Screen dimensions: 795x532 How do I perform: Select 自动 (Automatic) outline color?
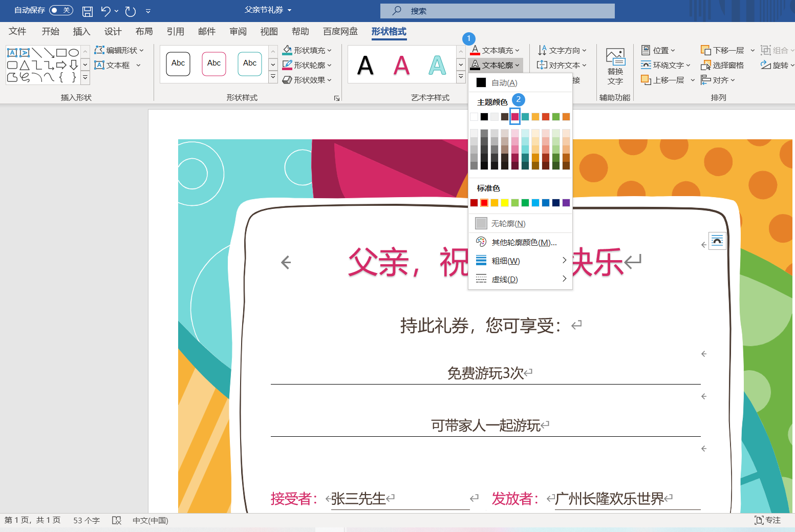tap(520, 82)
